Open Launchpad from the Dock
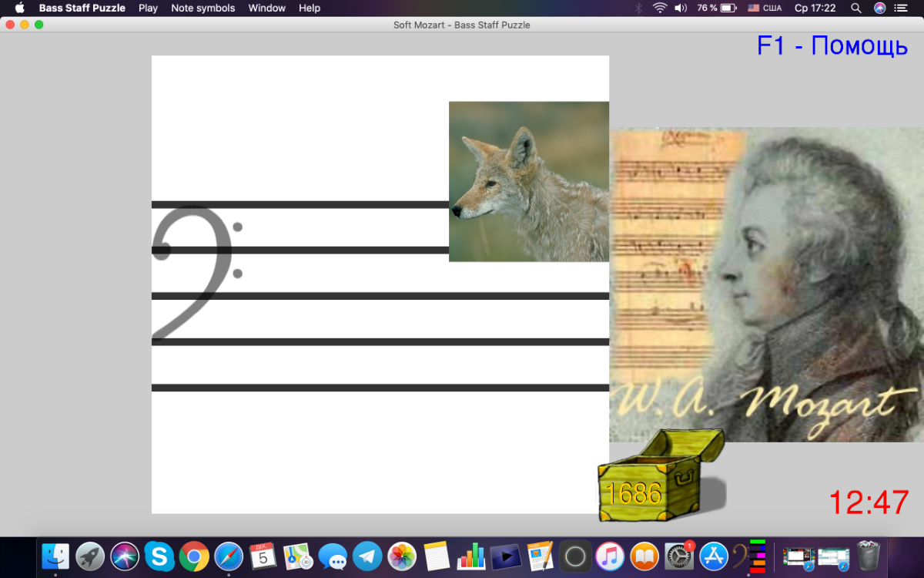This screenshot has height=578, width=924. (90, 556)
